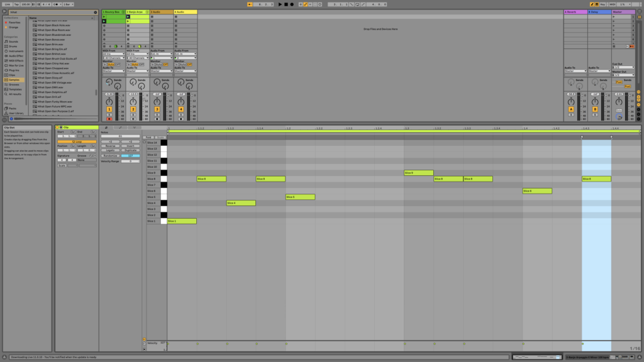This screenshot has height=362, width=644.
Task: Clear the browser search field
Action: pos(96,13)
